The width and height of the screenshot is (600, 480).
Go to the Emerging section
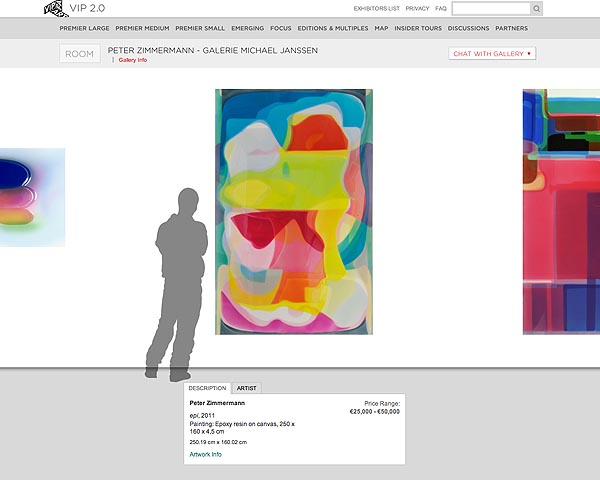[x=248, y=28]
